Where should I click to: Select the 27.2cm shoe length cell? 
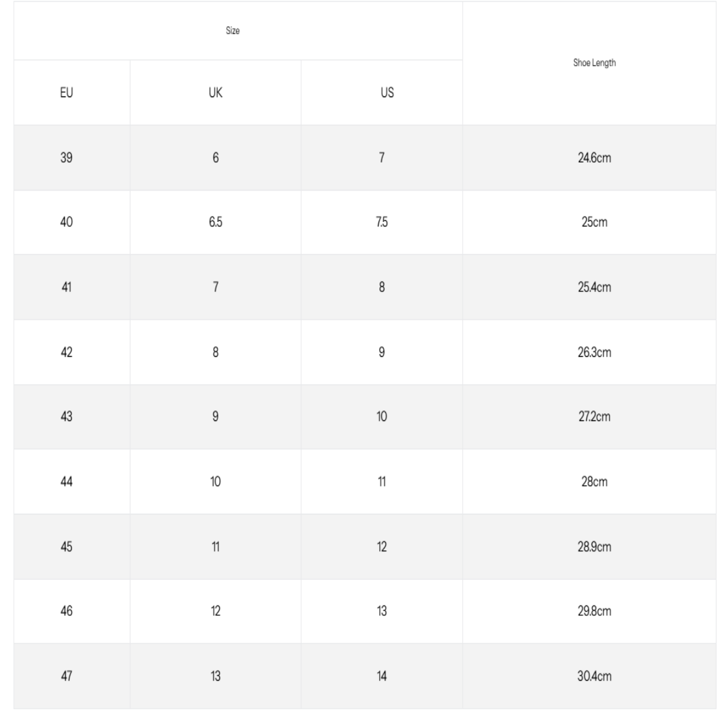coord(594,417)
